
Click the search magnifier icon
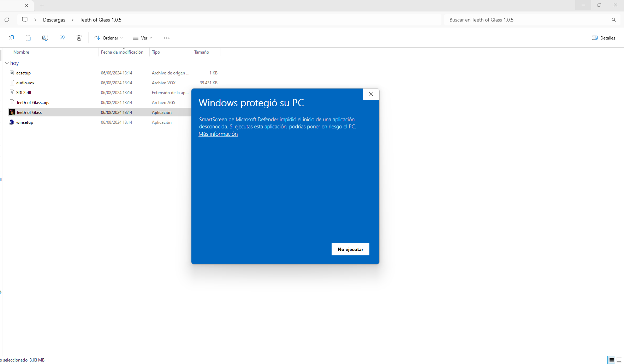tap(614, 20)
